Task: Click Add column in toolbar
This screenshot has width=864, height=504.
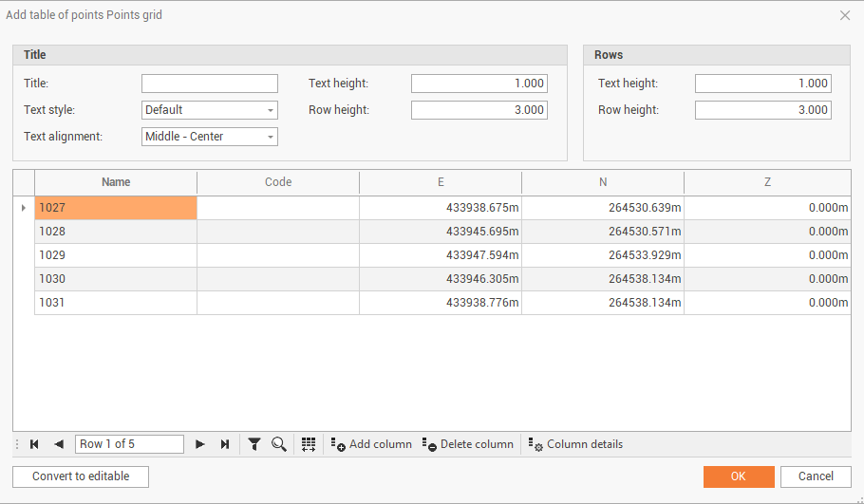Action: click(371, 444)
